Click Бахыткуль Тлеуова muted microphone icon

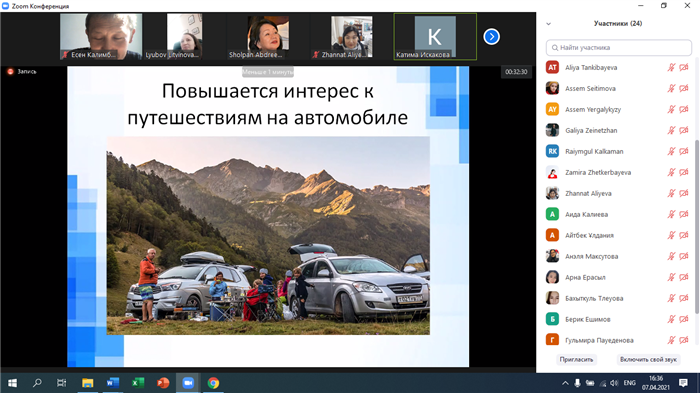(671, 298)
